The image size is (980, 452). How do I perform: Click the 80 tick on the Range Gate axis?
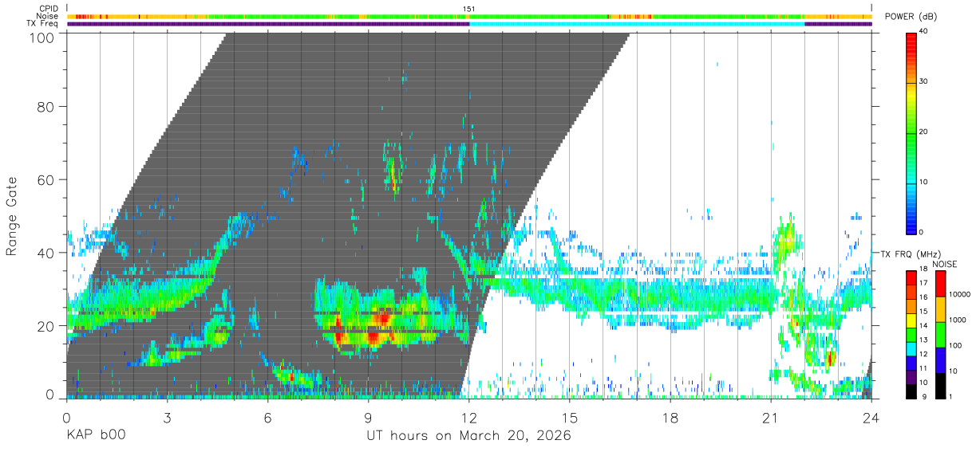(47, 106)
